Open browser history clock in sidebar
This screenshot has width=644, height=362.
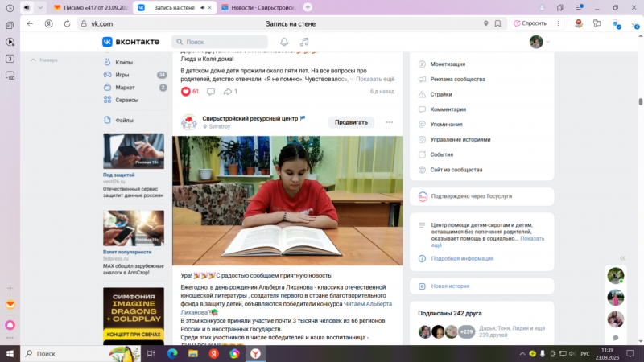(10, 8)
